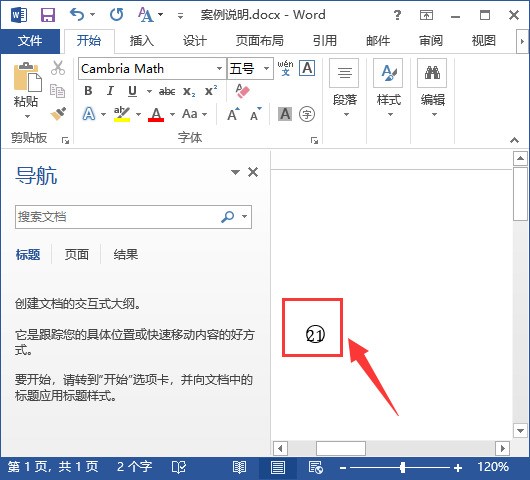The image size is (530, 480).
Task: Click the Save floppy disk icon
Action: pos(48,15)
